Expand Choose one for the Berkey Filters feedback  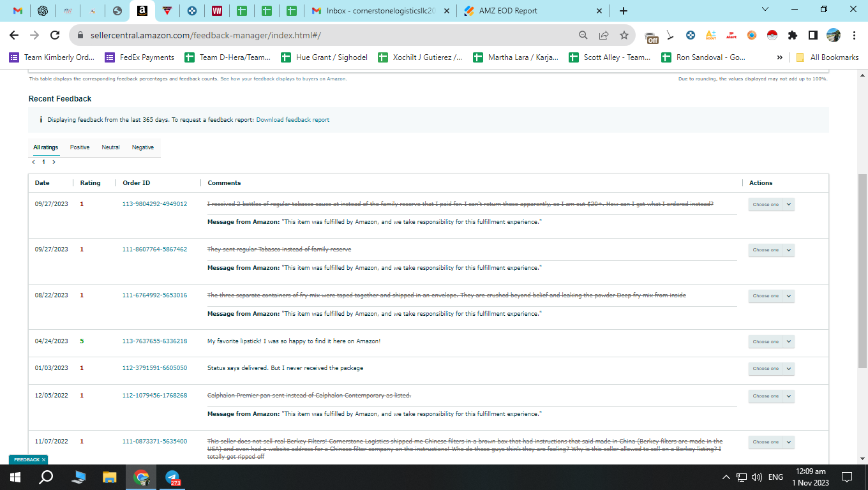pyautogui.click(x=771, y=442)
